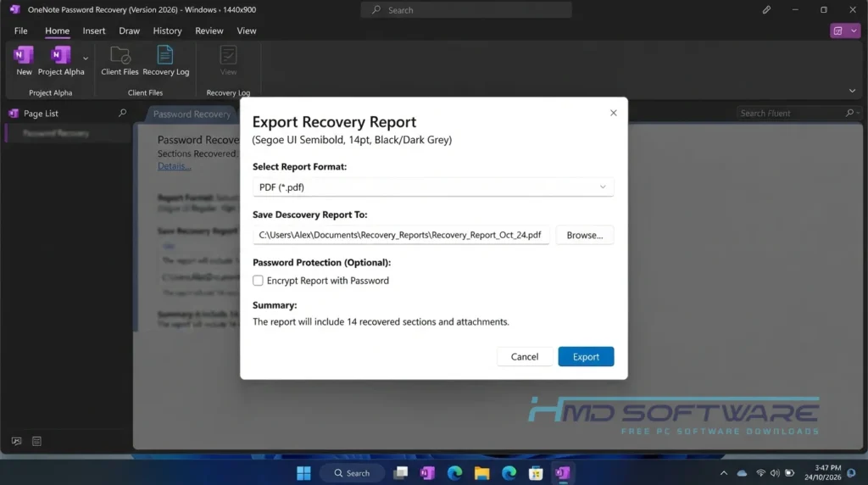Collapse the ribbon with the chevron
Screen dimensions: 868x485
click(x=852, y=91)
